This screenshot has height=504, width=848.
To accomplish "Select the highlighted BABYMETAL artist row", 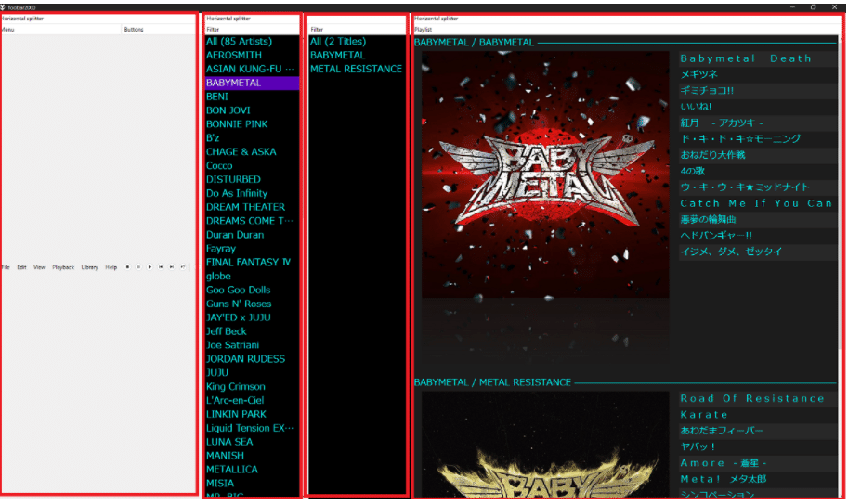I will [x=252, y=83].
